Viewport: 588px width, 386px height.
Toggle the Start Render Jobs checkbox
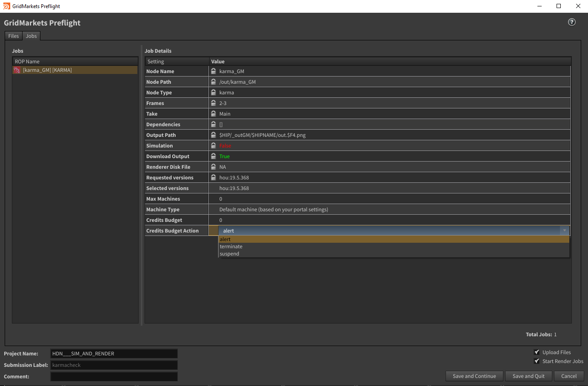[537, 361]
